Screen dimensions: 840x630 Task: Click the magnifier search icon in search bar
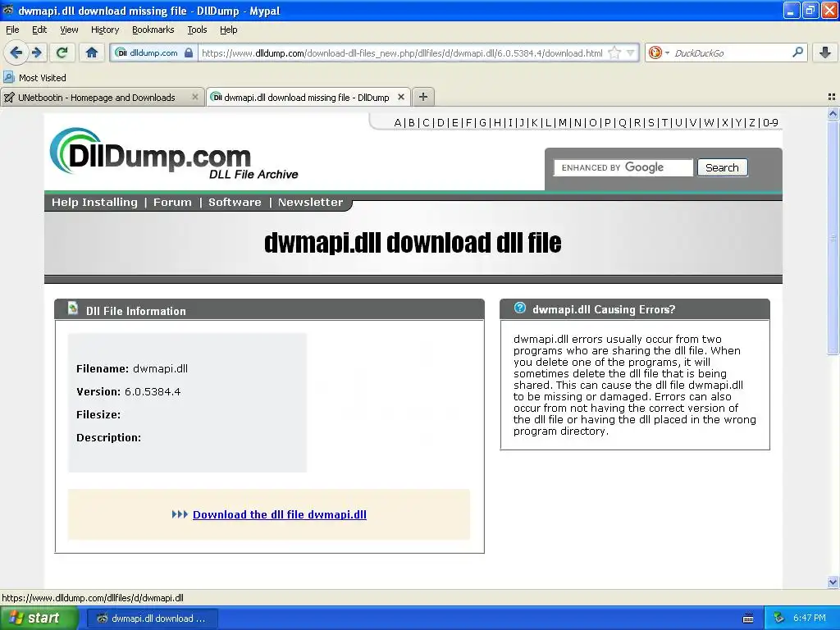(x=797, y=52)
